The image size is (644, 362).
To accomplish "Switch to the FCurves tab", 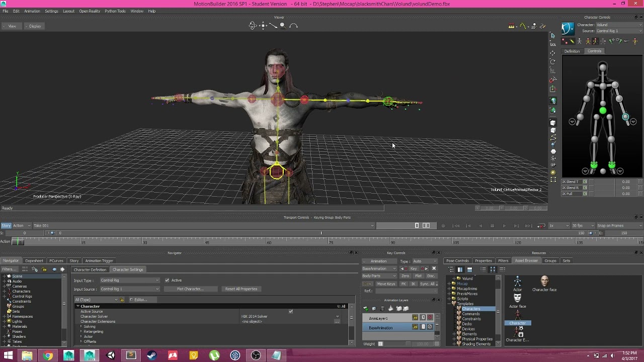I will [56, 261].
